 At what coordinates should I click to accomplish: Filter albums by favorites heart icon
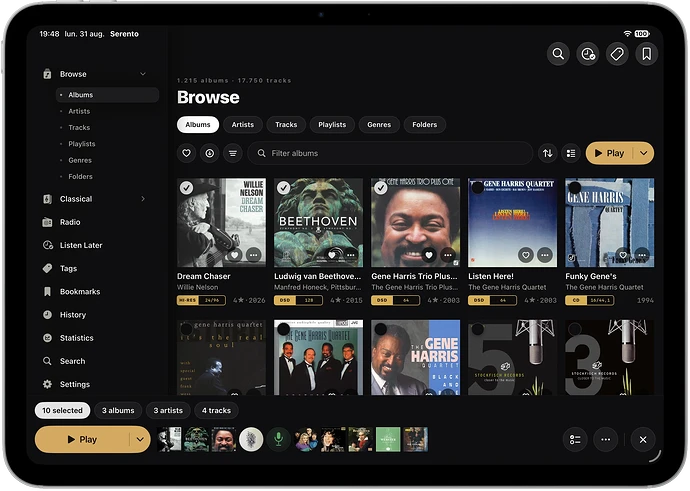coord(187,153)
